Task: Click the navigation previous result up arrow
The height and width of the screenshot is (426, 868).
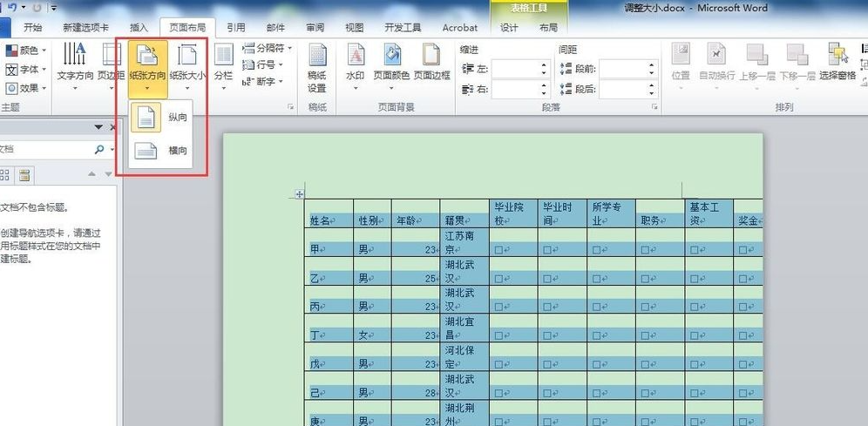Action: 92,174
